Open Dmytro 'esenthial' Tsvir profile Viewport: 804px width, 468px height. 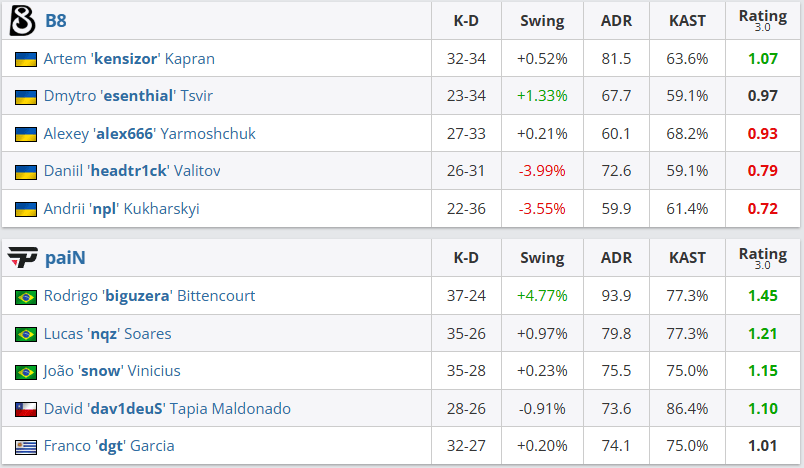tap(128, 96)
